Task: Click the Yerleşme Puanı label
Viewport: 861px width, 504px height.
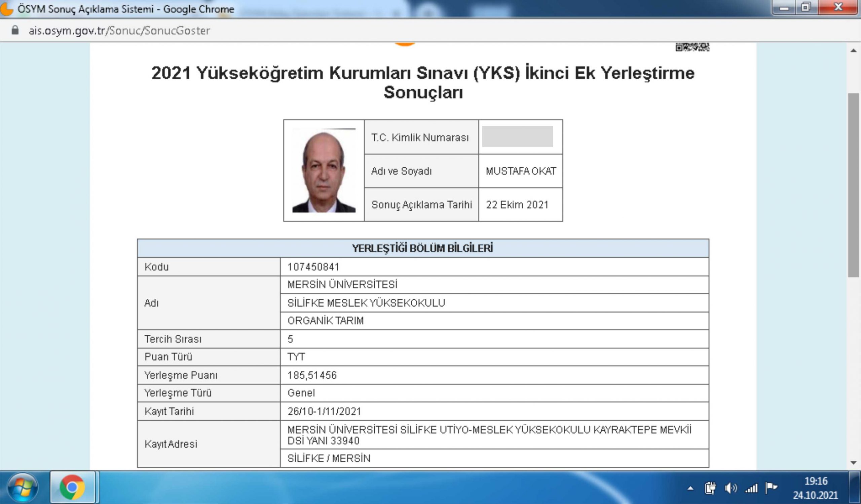Action: [x=181, y=375]
